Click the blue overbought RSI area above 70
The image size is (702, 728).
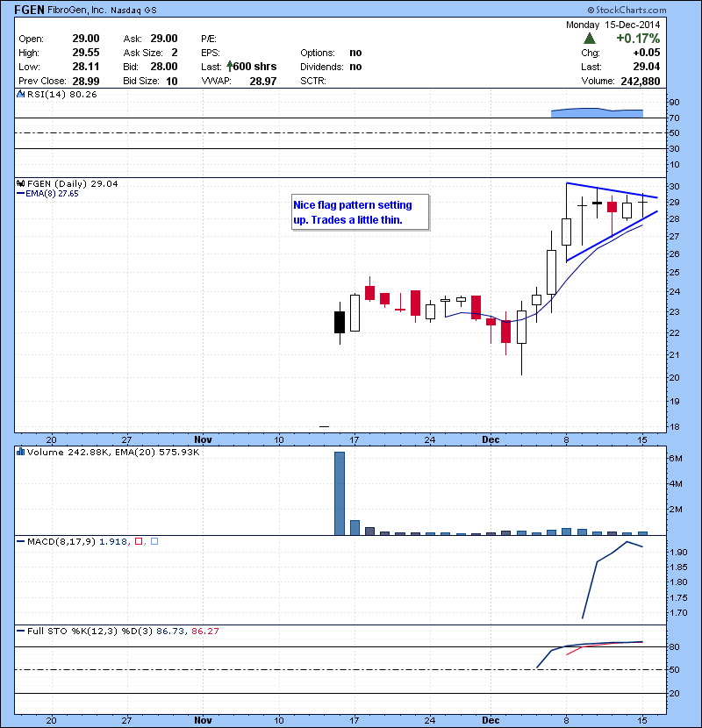(x=597, y=113)
